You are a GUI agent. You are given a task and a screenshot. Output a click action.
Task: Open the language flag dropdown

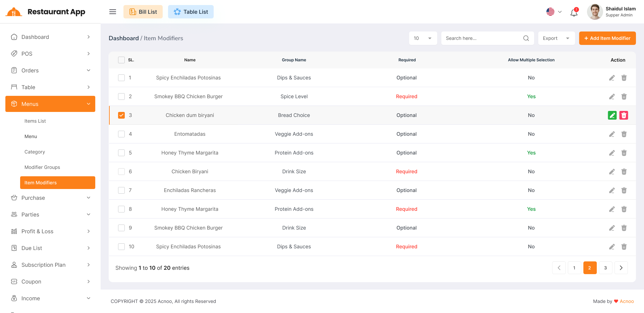point(554,12)
